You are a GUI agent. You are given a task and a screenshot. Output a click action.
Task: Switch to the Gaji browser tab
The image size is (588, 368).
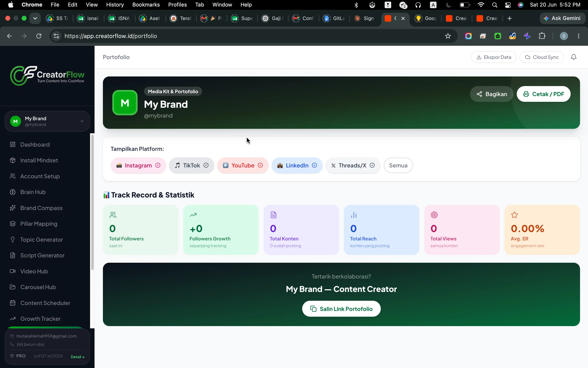272,18
